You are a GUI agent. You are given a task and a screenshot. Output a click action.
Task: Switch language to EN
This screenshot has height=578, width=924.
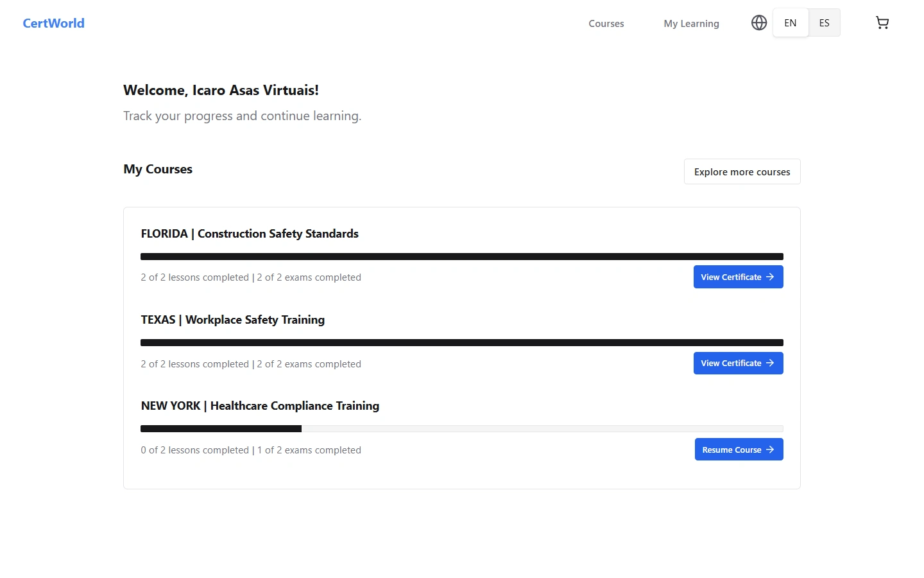(x=791, y=23)
